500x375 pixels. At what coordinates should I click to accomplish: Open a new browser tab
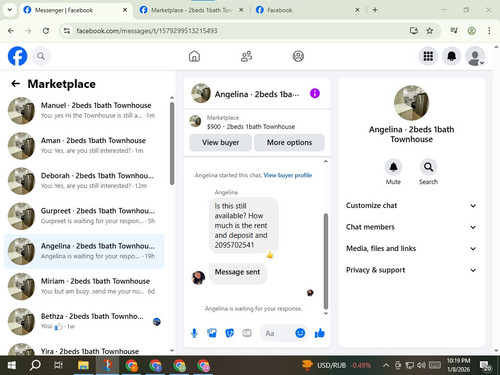(375, 10)
